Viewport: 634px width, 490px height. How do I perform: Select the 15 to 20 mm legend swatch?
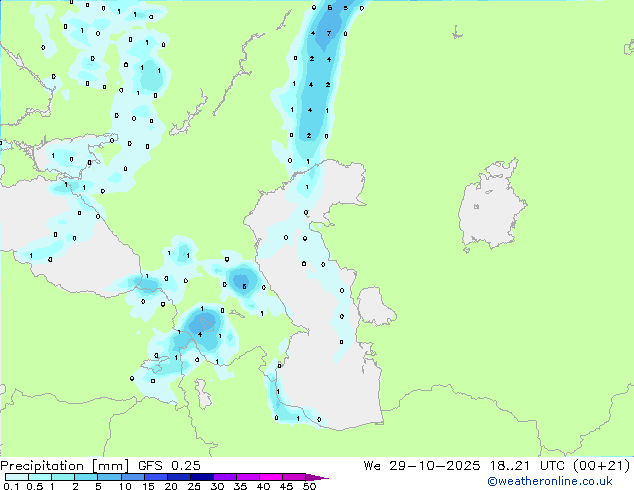click(x=155, y=477)
